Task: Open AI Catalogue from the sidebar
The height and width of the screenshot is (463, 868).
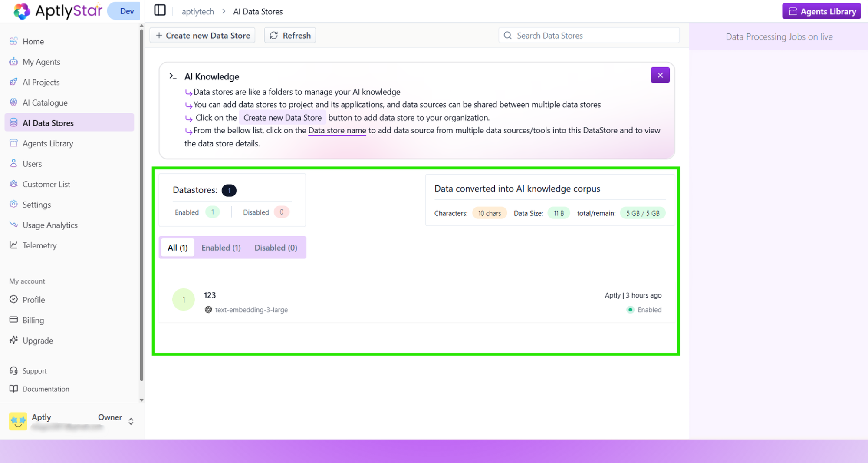Action: [44, 102]
